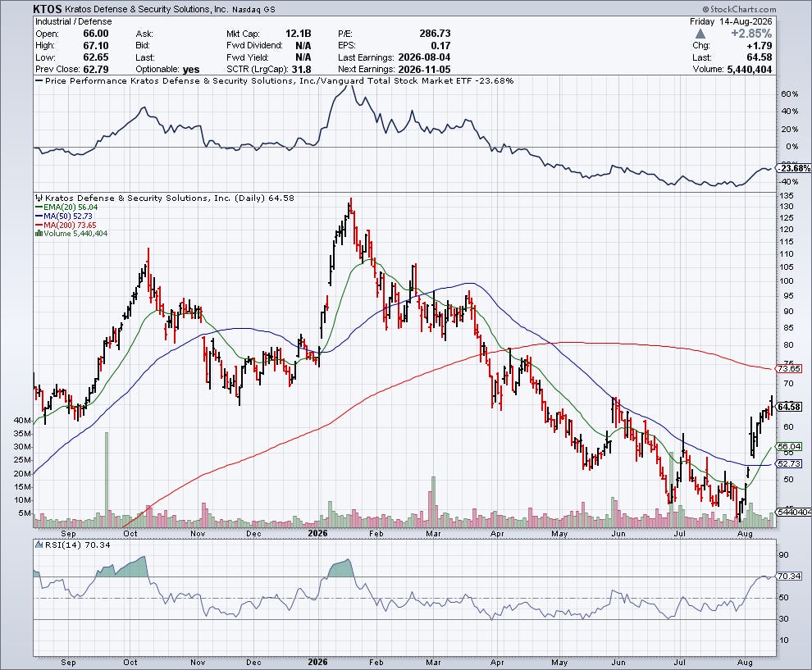Click the Mar label on the price chart axis
Screen dimensions: 812x670
pos(433,533)
